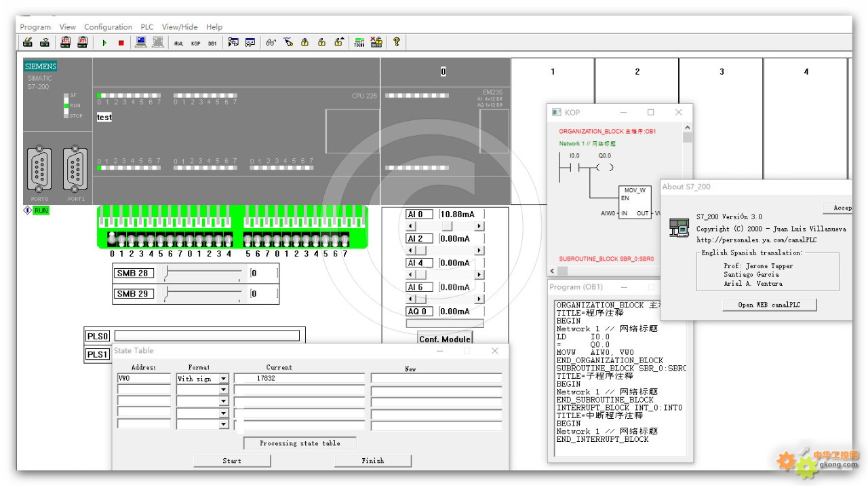The image size is (868, 486).
Task: Toggle the raised input switch I0.0
Action: 112,238
